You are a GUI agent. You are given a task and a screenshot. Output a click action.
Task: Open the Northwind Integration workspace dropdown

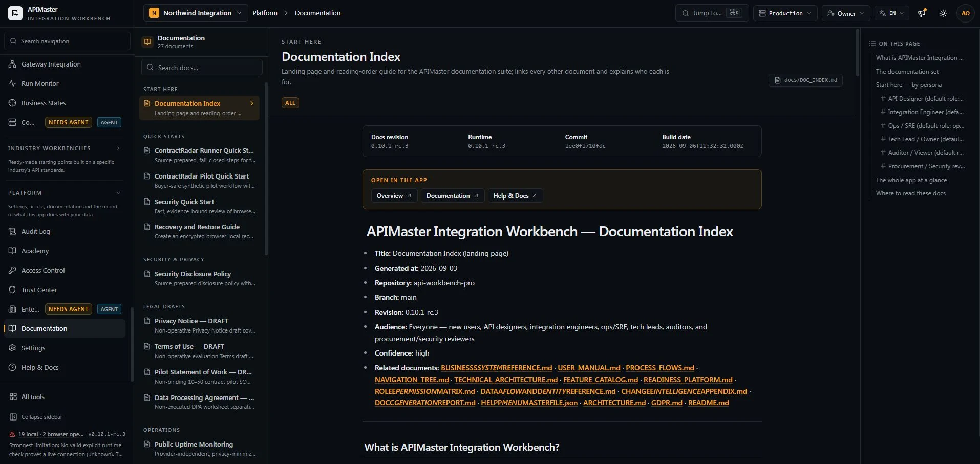[x=195, y=13]
